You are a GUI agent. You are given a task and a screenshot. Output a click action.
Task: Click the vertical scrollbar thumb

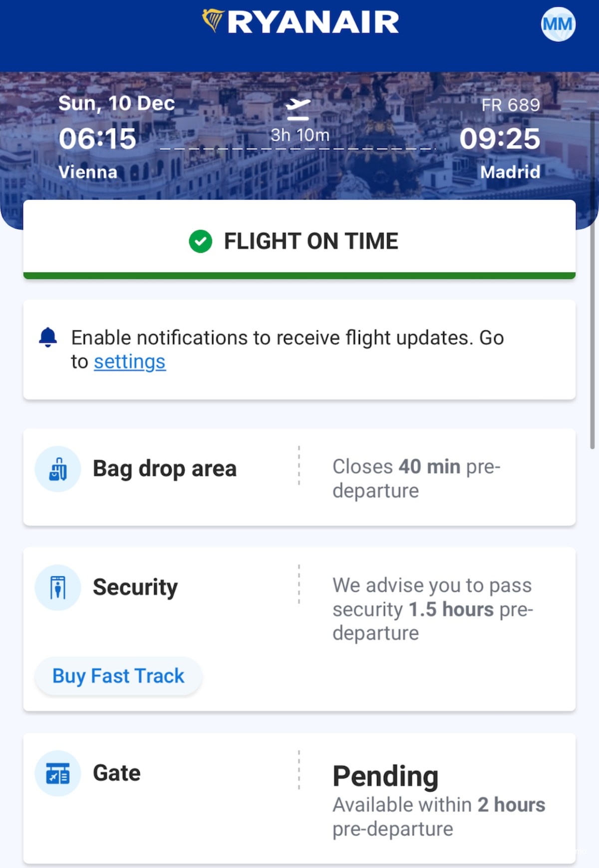click(x=593, y=280)
